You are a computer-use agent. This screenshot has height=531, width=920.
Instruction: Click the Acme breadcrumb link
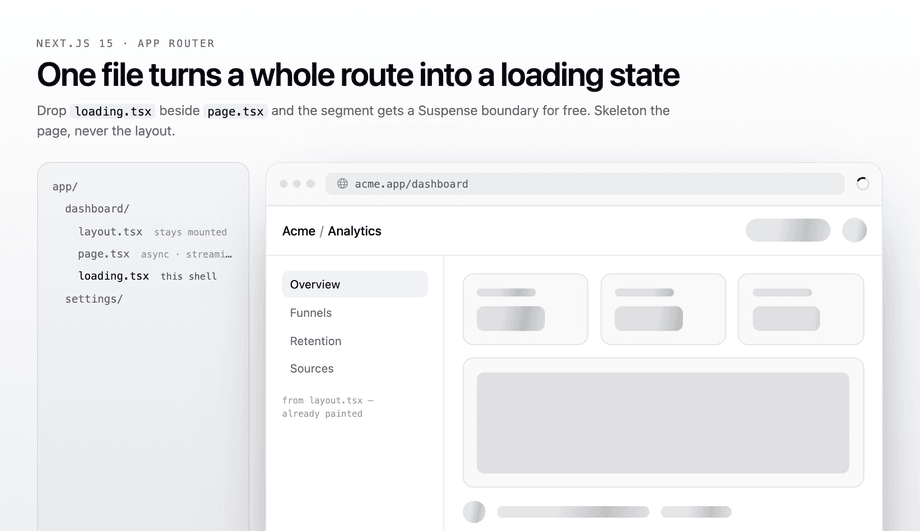tap(299, 231)
